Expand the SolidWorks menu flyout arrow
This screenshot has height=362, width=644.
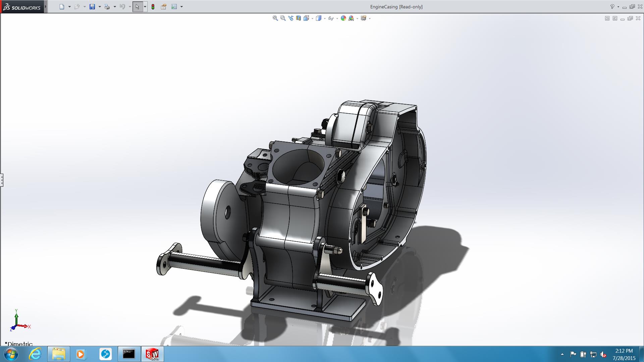(x=46, y=7)
